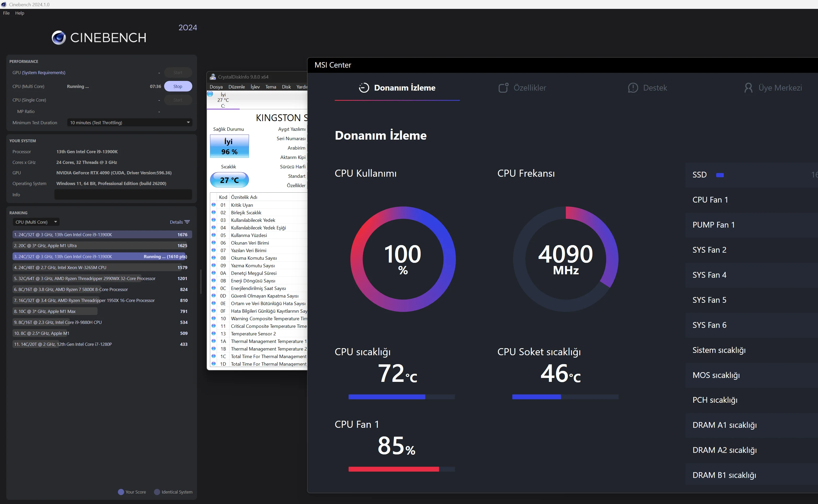Screen dimensions: 818x504
Task: Click the Destek tab icon
Action: [633, 88]
